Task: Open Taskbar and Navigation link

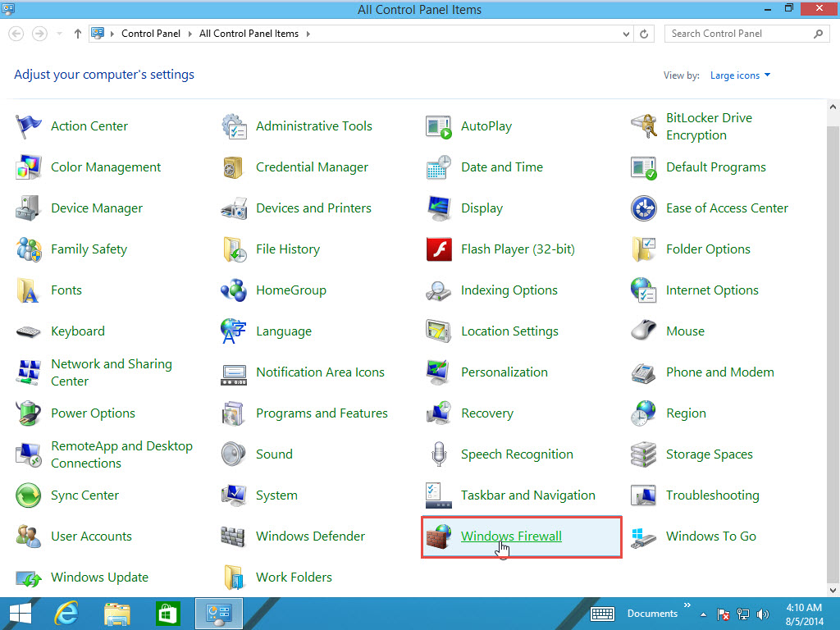Action: click(x=527, y=495)
